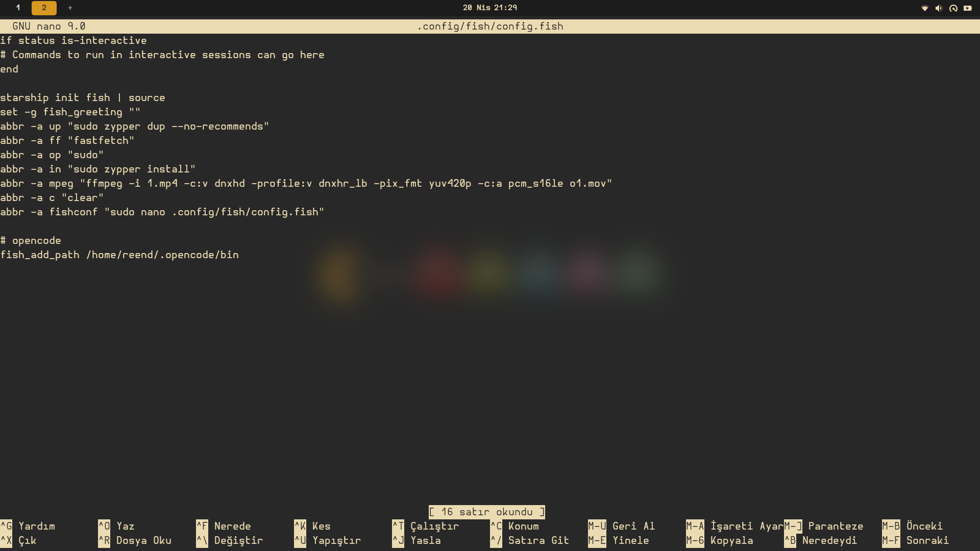980x551 pixels.
Task: Place cursor on 'if status is-interactive' line
Action: click(x=73, y=40)
